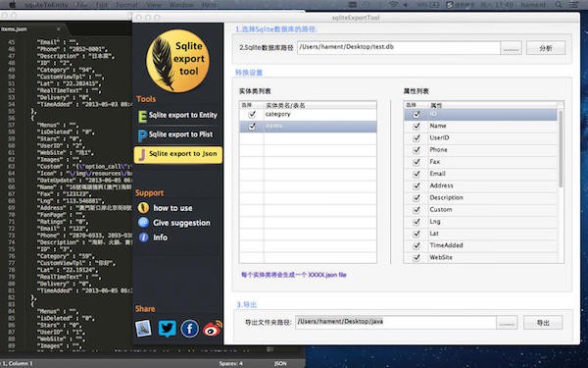Uncheck the Email attribute checkbox

416,175
